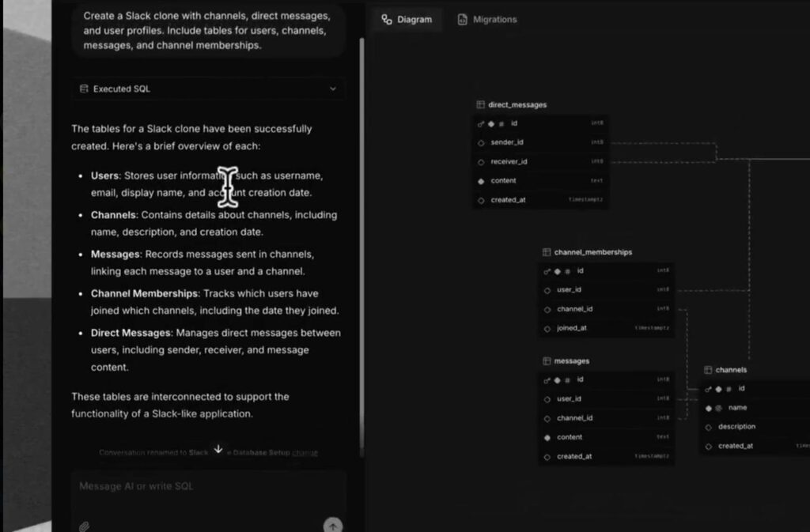Click the direct_messages table icon

[x=479, y=104]
